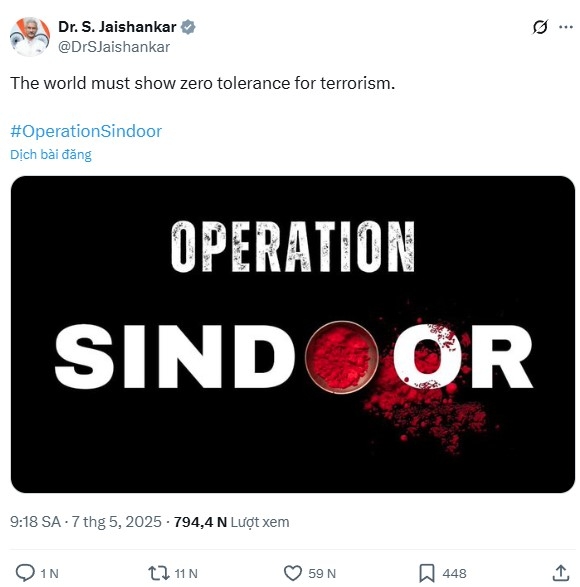Click the 448 bookmarks count
580x587 pixels.
(454, 574)
